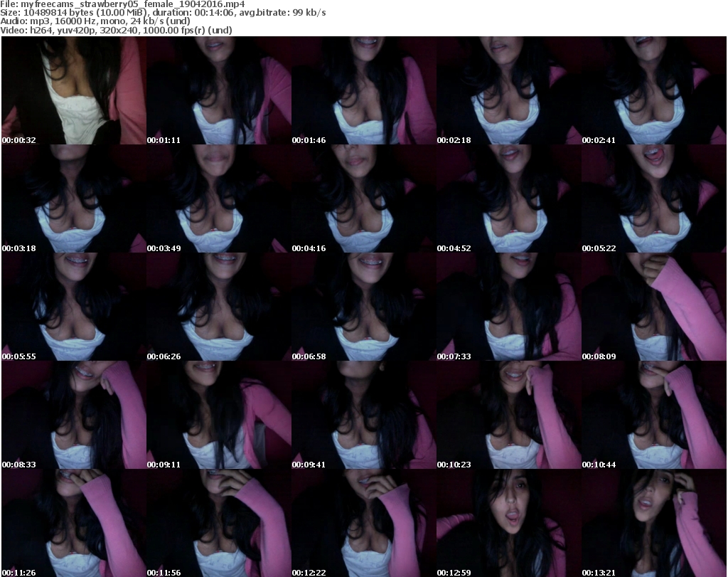Select the thumbnail stamped 00:08:09

point(654,307)
